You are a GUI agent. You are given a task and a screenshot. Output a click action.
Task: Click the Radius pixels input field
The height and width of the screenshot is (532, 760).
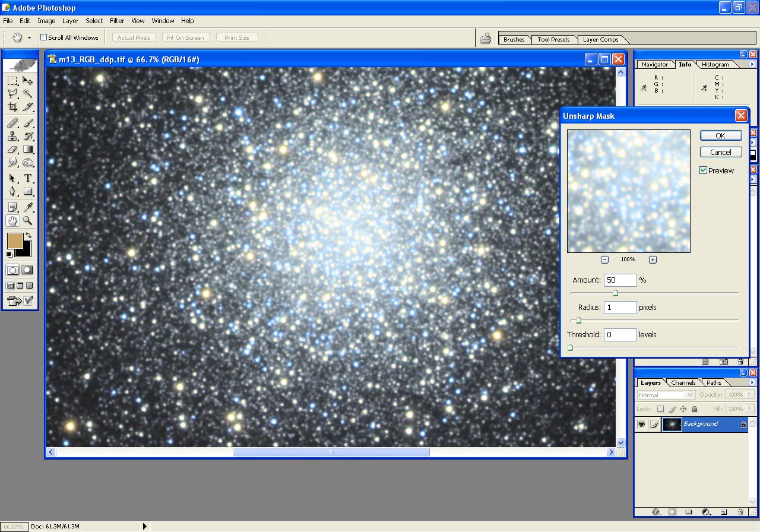tap(620, 308)
